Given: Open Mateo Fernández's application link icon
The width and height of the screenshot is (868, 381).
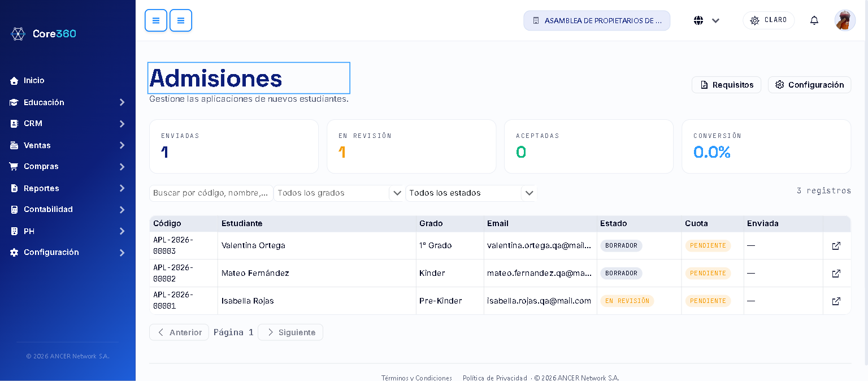Looking at the screenshot, I should 836,274.
